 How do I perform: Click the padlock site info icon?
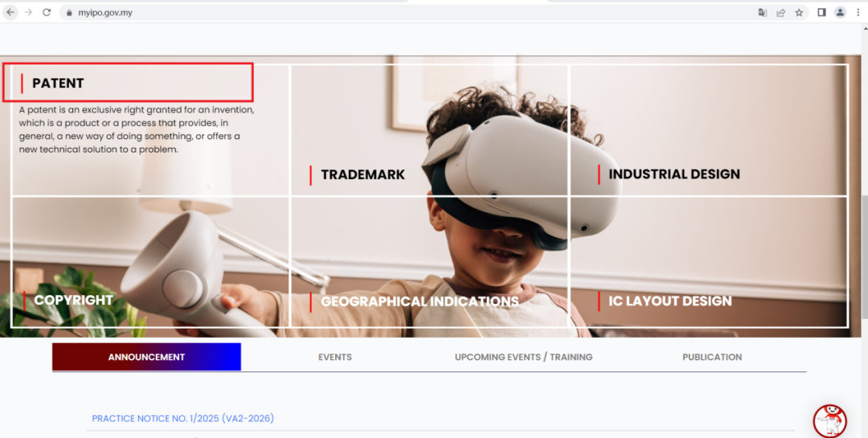tap(69, 13)
